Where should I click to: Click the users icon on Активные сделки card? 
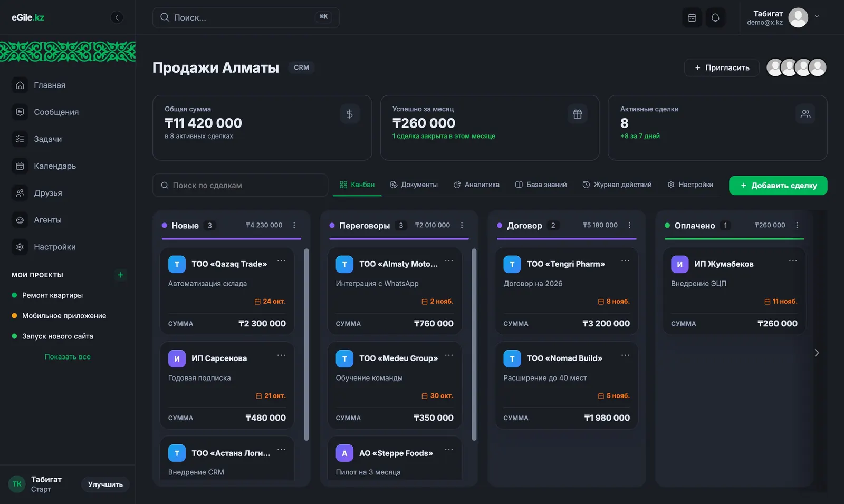click(805, 114)
